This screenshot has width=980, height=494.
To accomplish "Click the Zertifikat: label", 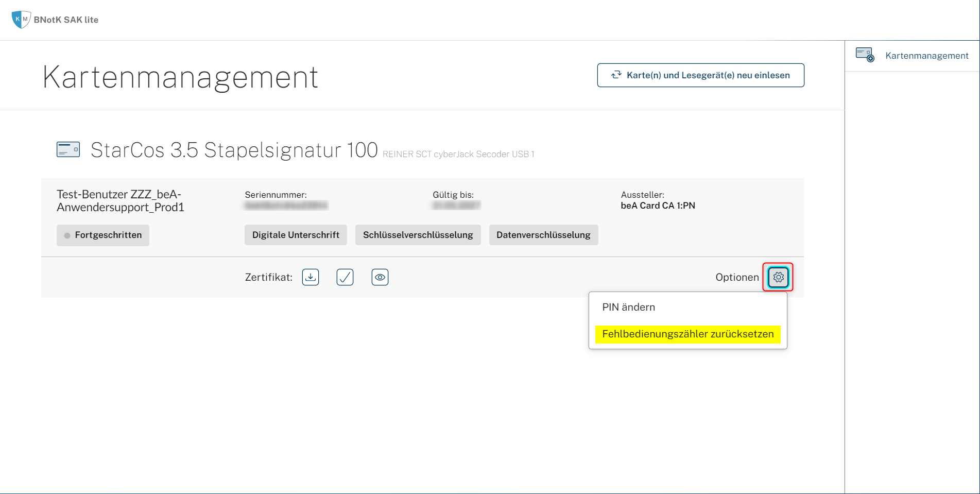I will click(269, 277).
